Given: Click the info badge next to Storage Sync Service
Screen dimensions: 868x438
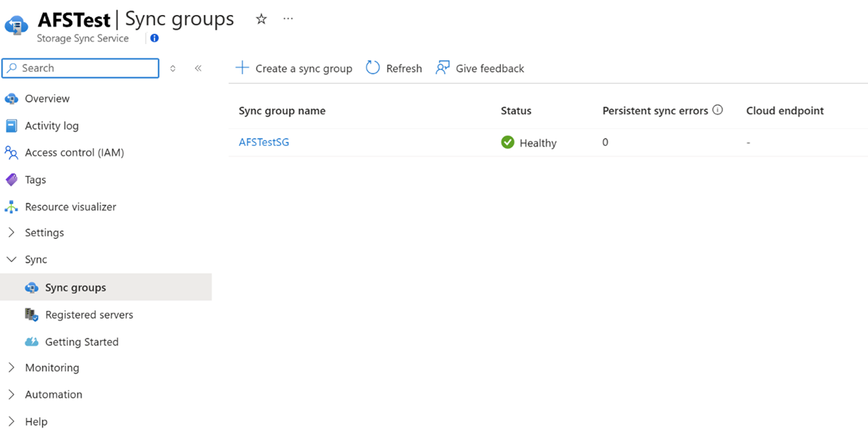Looking at the screenshot, I should pos(154,38).
